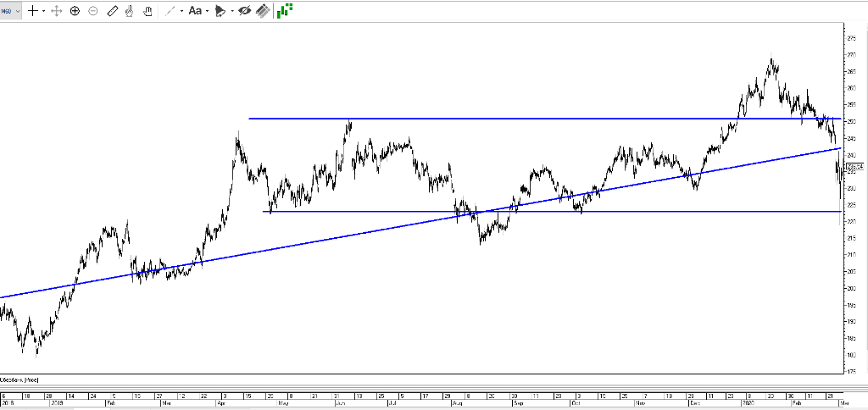Screen dimensions: 868x410
Task: Expand the crosshair cursor options arrow
Action: (x=43, y=11)
